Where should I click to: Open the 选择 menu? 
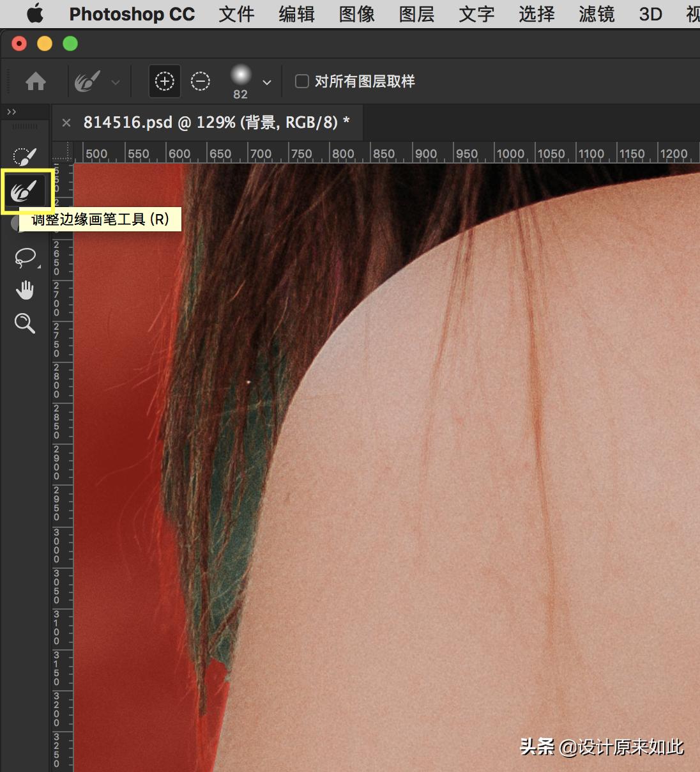tap(536, 15)
